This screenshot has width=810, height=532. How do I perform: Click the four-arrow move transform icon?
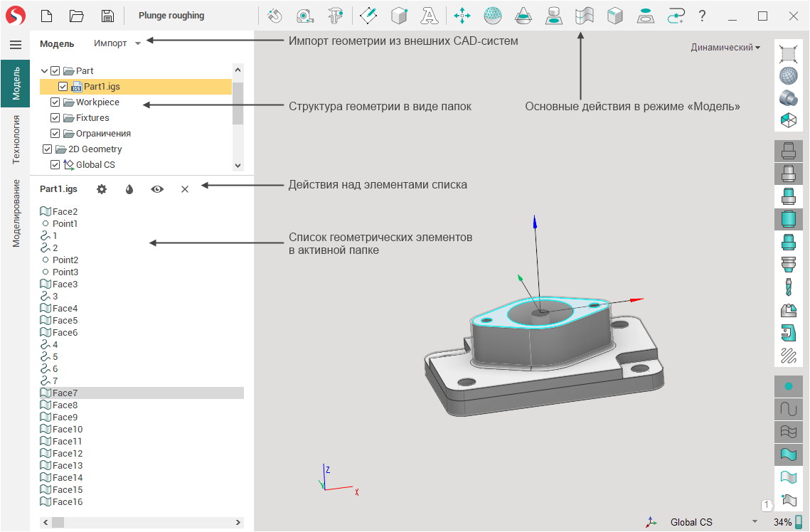coord(462,16)
